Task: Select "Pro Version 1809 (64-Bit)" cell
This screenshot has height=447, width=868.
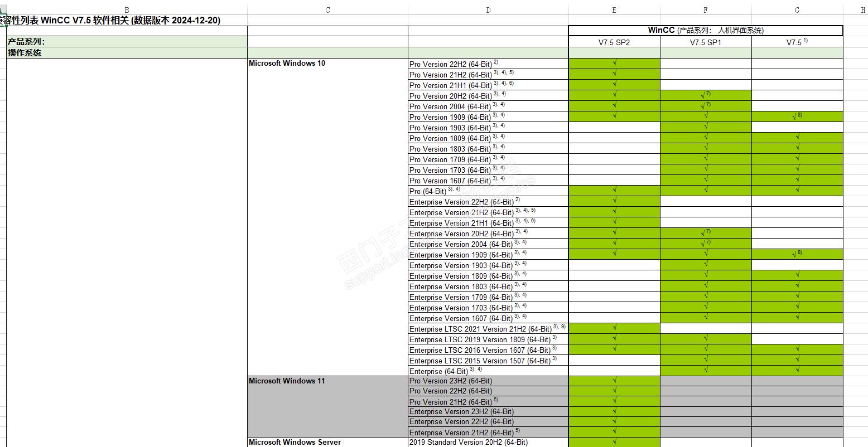Action: (488, 138)
